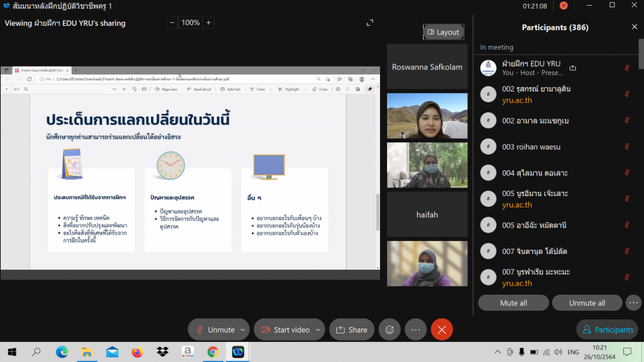Close the Participants panel
The image size is (644, 362).
(x=634, y=27)
